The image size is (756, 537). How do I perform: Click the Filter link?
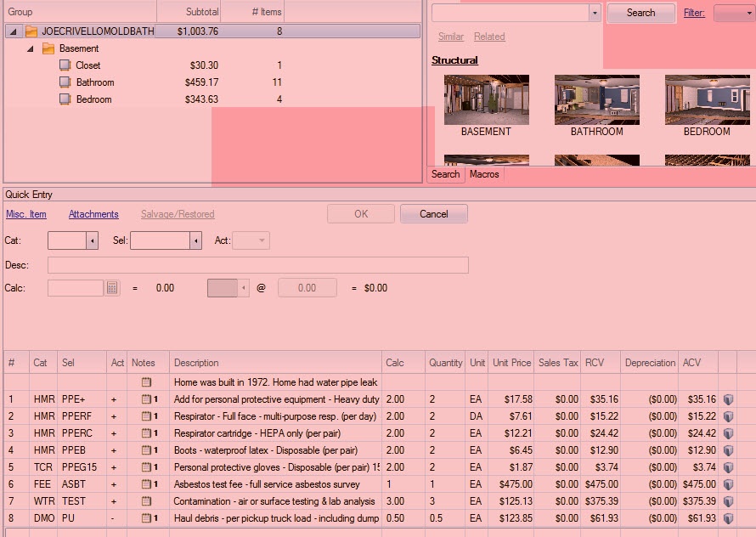coord(694,13)
